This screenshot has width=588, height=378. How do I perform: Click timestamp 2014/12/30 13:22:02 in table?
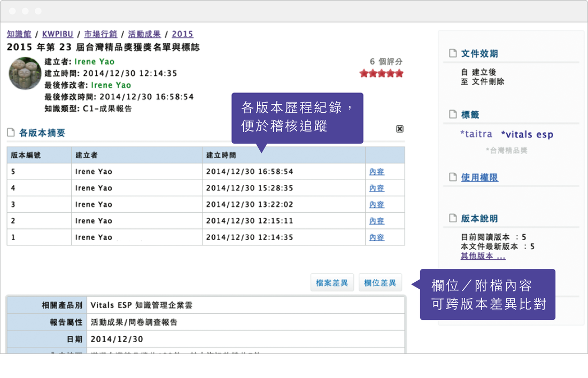pyautogui.click(x=250, y=204)
